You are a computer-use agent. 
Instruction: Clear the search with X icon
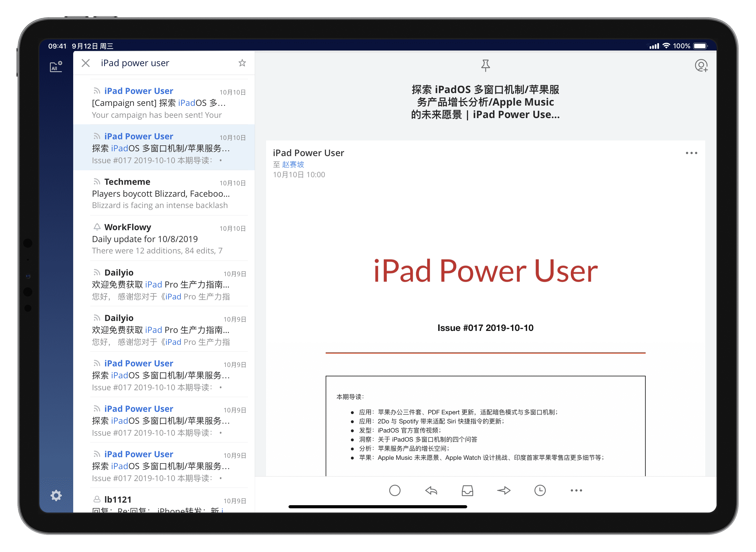tap(85, 63)
